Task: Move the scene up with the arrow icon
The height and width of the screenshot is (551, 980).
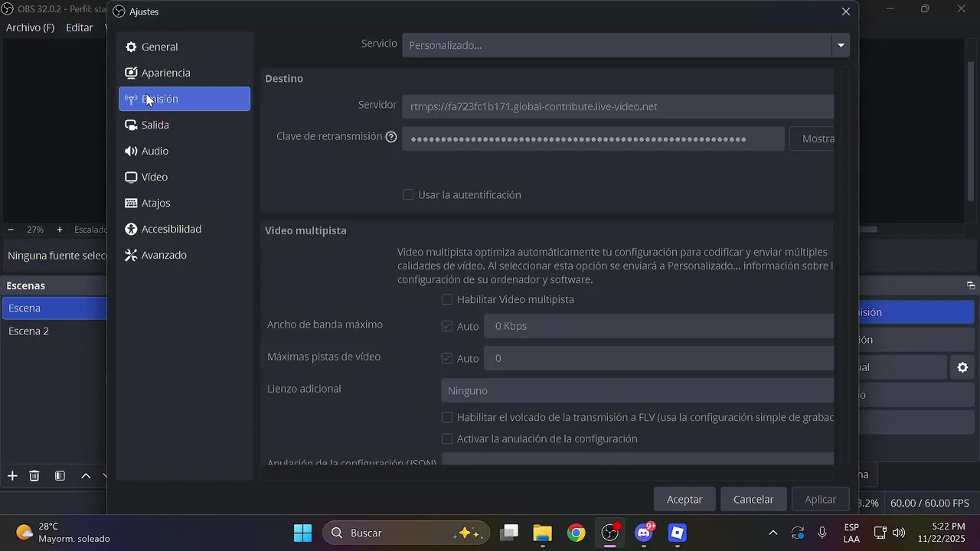Action: coord(86,476)
